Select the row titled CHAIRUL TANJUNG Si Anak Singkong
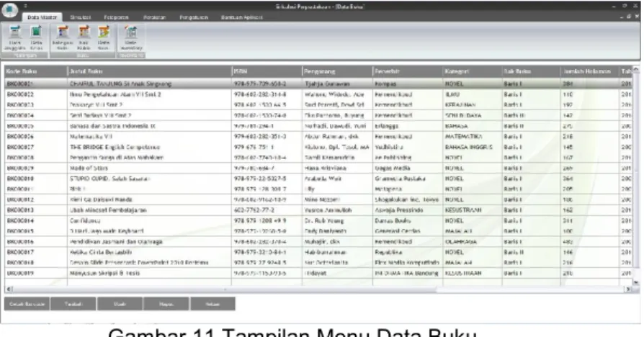 pyautogui.click(x=318, y=84)
